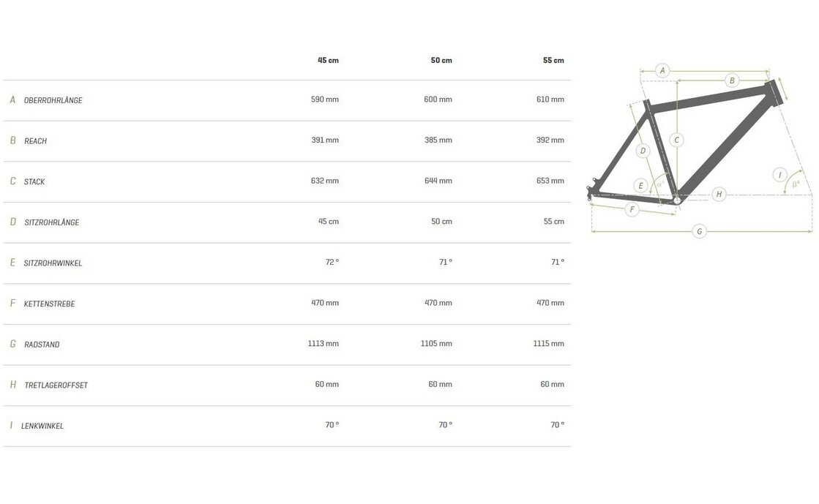Select the Stack row label
The image size is (819, 504).
click(x=34, y=181)
